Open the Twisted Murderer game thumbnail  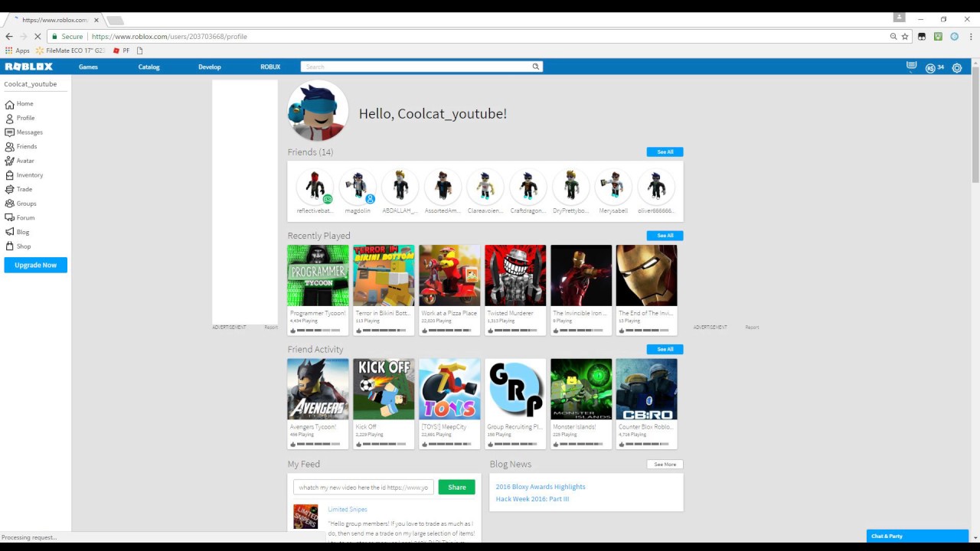tap(515, 275)
